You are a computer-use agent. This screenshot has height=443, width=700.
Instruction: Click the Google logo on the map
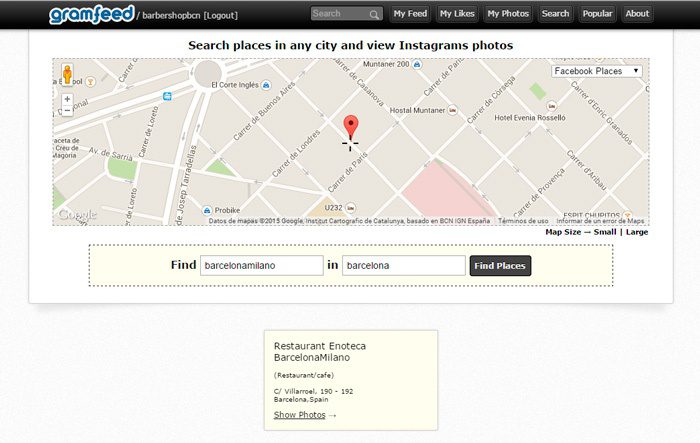[77, 215]
